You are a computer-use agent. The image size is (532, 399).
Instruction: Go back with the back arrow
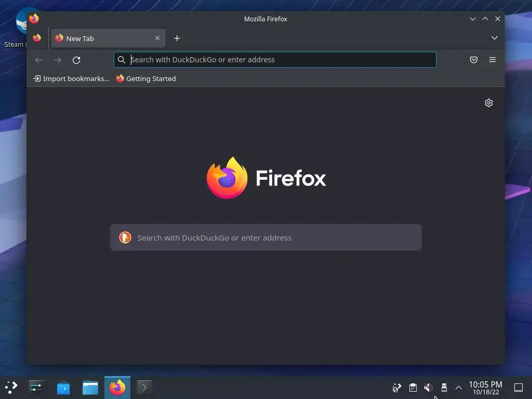(x=39, y=60)
